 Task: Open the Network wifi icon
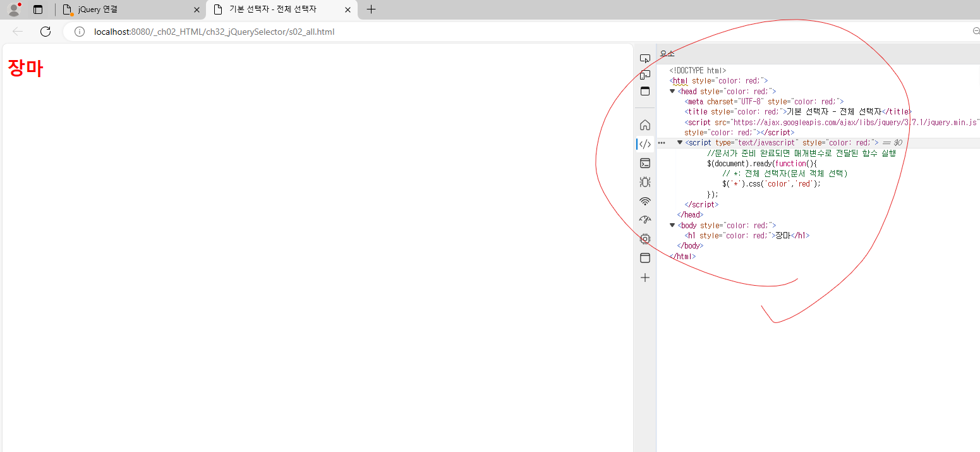pyautogui.click(x=644, y=201)
